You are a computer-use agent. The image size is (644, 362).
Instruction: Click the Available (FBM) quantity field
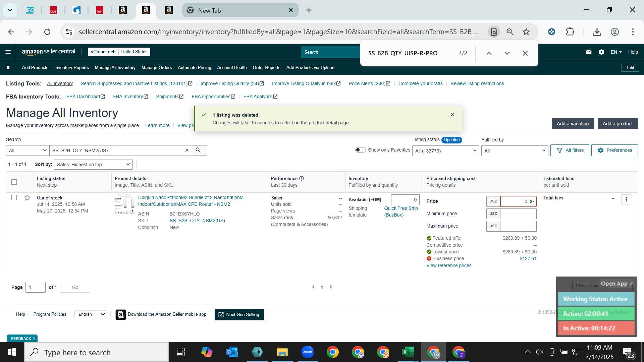[405, 200]
